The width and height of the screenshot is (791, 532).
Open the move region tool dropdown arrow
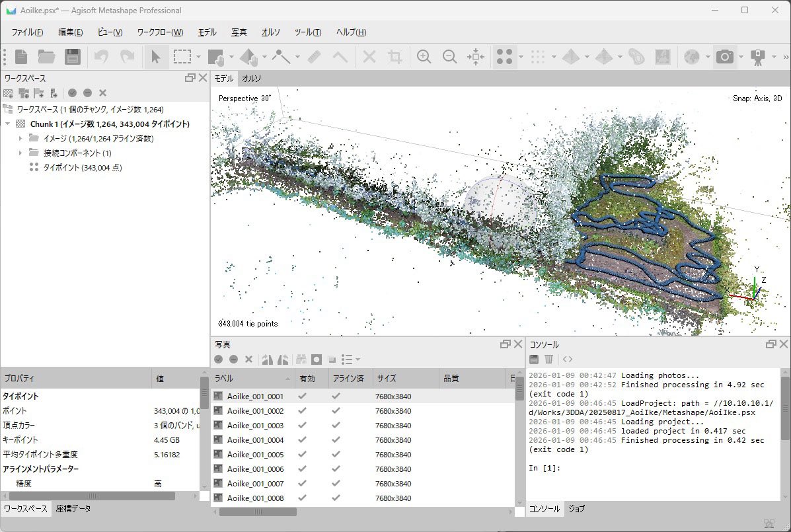231,56
